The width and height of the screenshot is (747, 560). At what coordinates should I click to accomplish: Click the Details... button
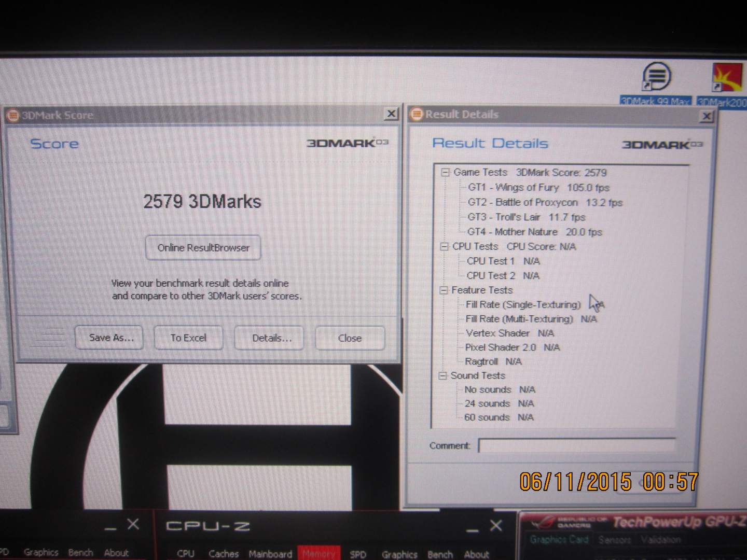(270, 338)
